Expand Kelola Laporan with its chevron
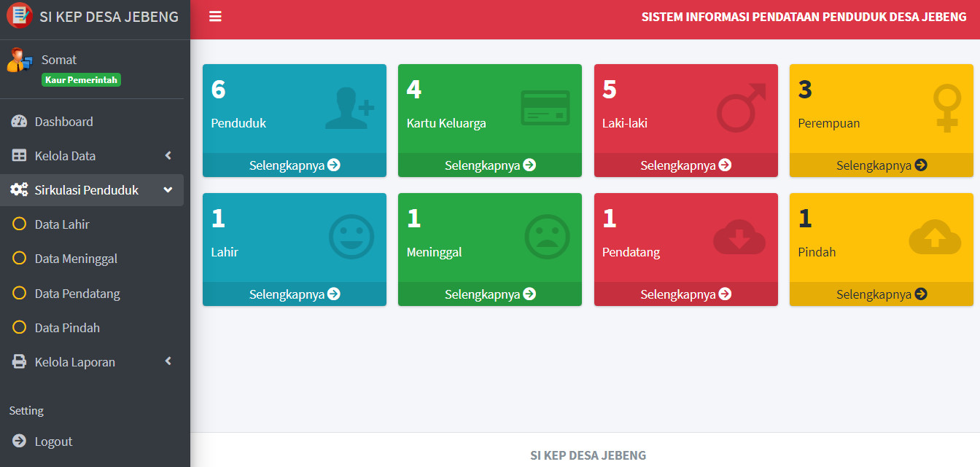The image size is (980, 467). pos(168,361)
